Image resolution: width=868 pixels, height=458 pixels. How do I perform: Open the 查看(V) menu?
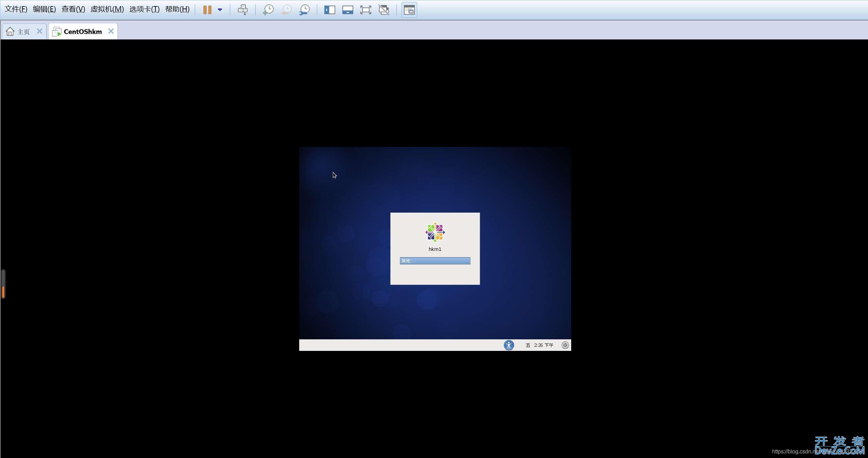pos(73,9)
